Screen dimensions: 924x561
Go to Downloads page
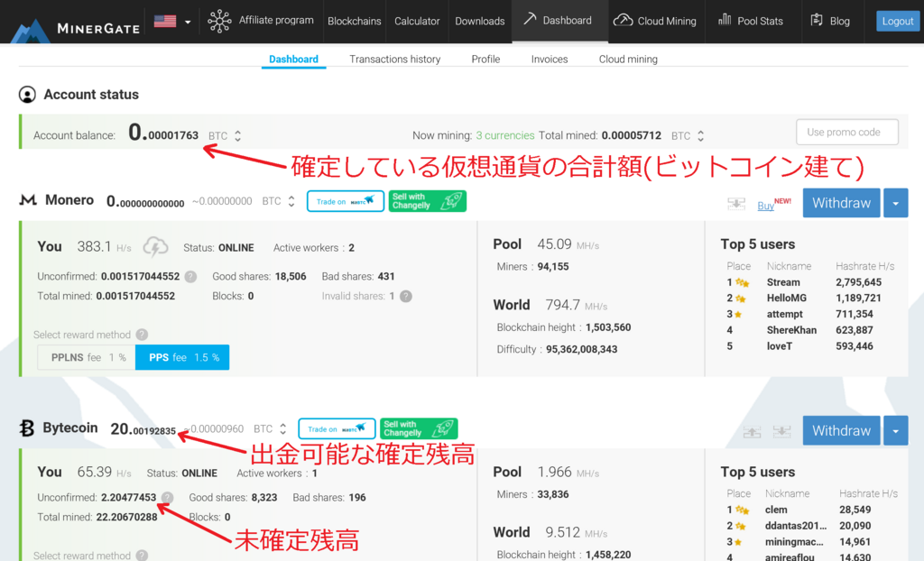coord(480,22)
